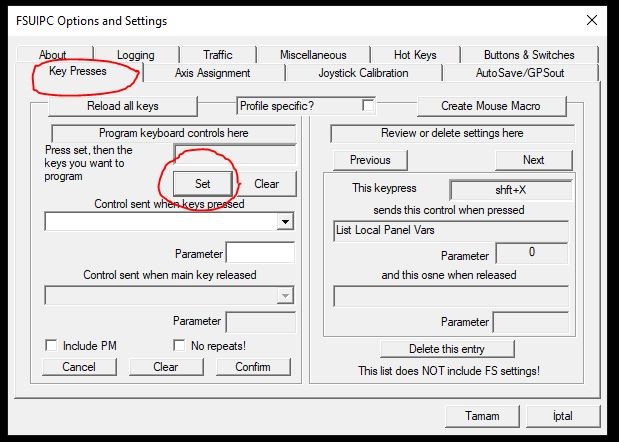Click the Parameter field for key released

261,322
